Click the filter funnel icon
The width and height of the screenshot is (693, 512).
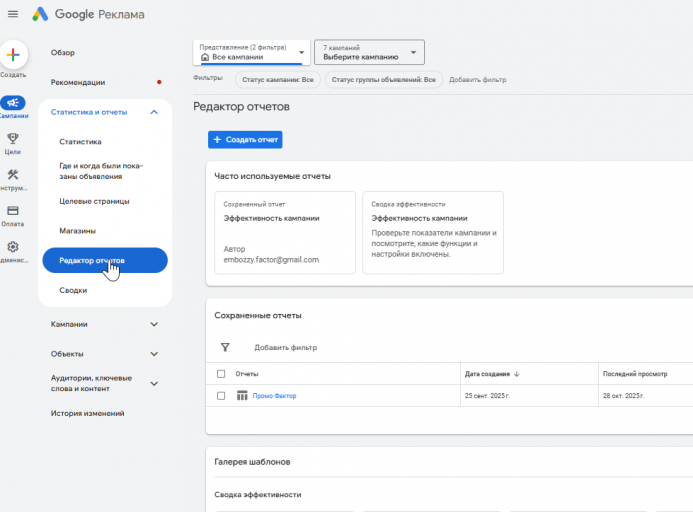225,348
